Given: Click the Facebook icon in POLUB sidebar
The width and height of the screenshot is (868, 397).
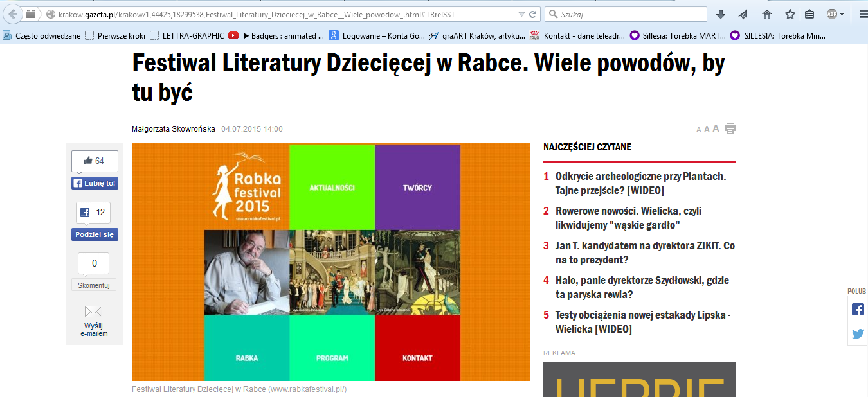Looking at the screenshot, I should tap(858, 309).
